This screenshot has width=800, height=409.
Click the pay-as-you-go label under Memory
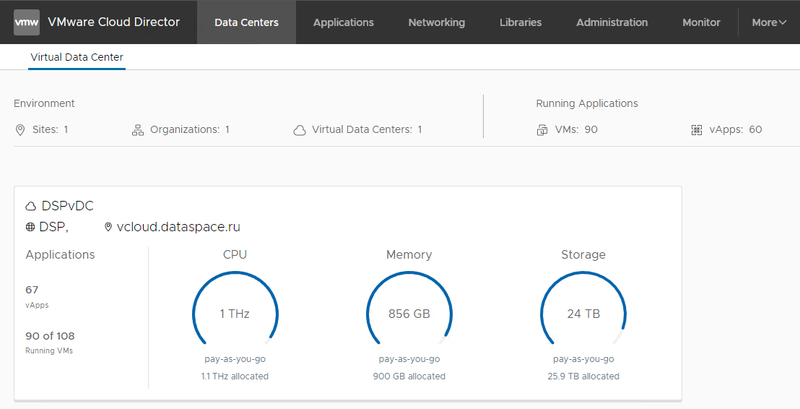coord(409,359)
